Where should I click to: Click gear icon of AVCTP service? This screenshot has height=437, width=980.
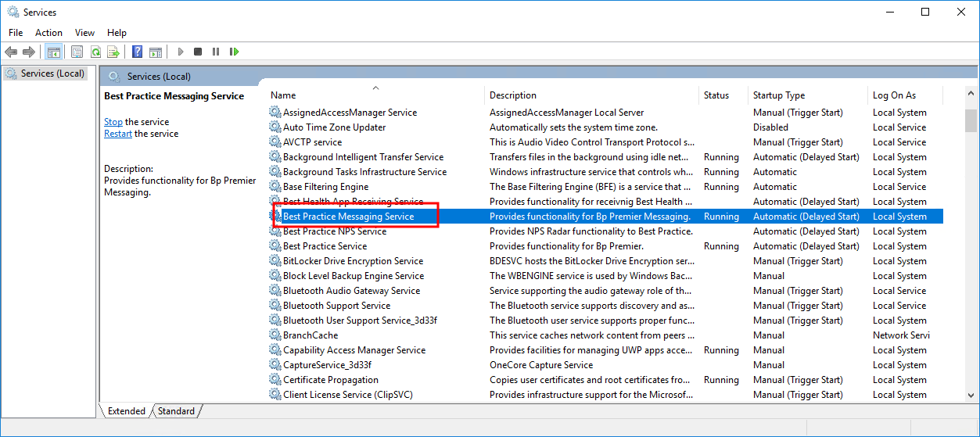[275, 142]
